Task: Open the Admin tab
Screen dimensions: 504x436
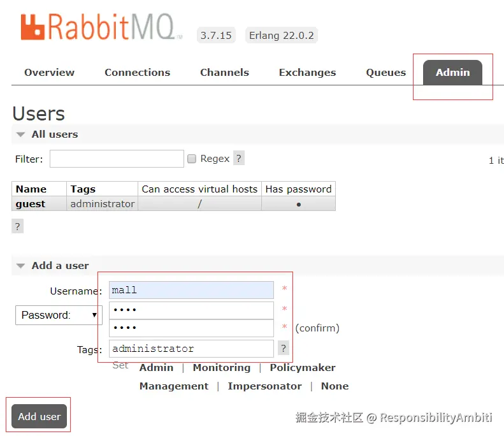Action: tap(452, 72)
